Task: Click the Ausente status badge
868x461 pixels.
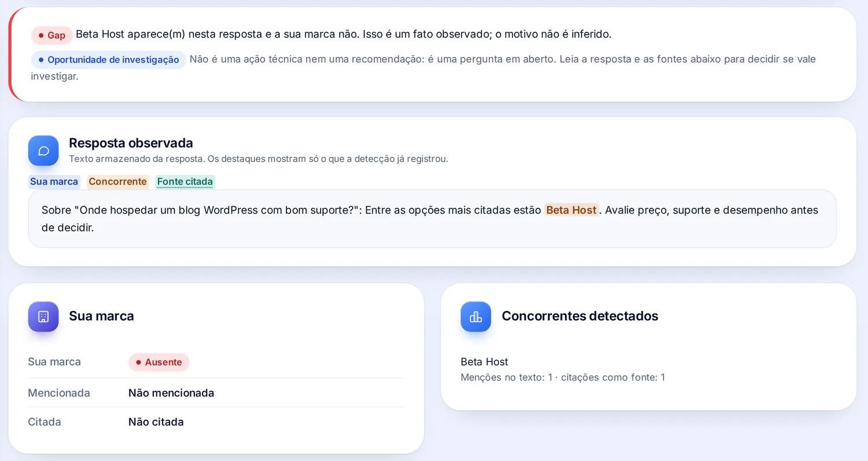Action: (x=159, y=363)
